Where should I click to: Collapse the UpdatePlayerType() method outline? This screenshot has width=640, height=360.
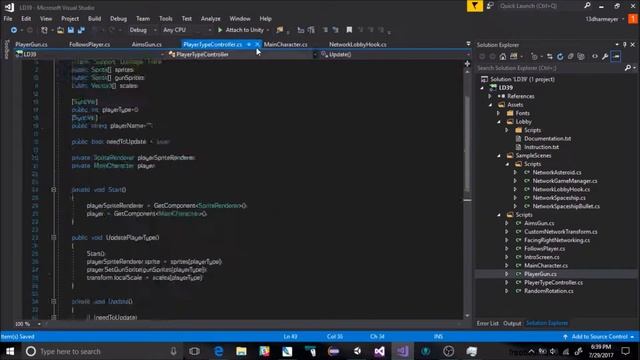coord(53,237)
